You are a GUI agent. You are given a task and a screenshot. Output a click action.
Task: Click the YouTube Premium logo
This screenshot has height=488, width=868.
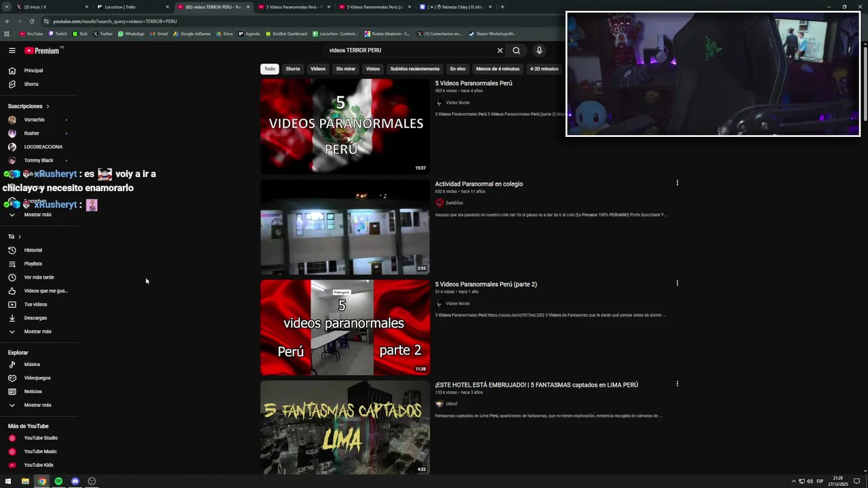pyautogui.click(x=42, y=50)
